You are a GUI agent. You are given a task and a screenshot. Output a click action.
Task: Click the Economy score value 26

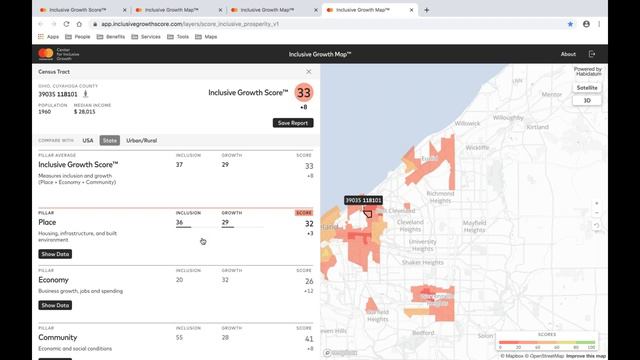[309, 281]
